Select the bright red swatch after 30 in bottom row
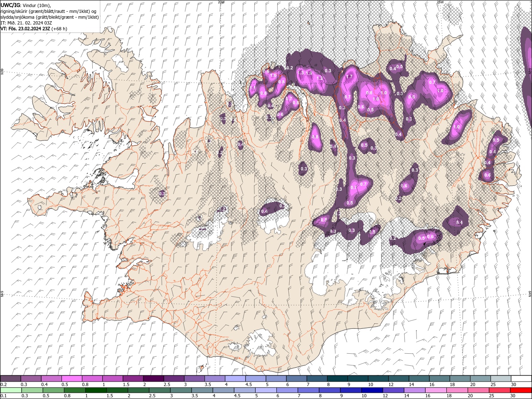The width and height of the screenshot is (532, 399). 520,390
